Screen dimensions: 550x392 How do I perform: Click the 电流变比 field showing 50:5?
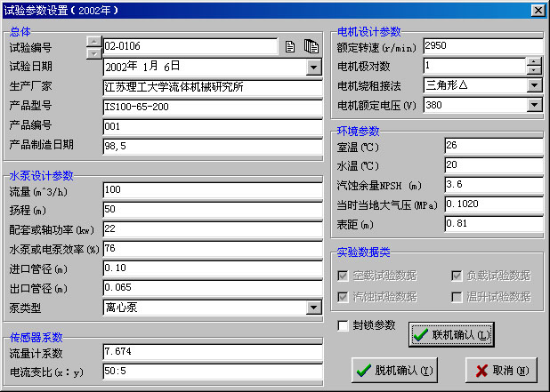[213, 371]
